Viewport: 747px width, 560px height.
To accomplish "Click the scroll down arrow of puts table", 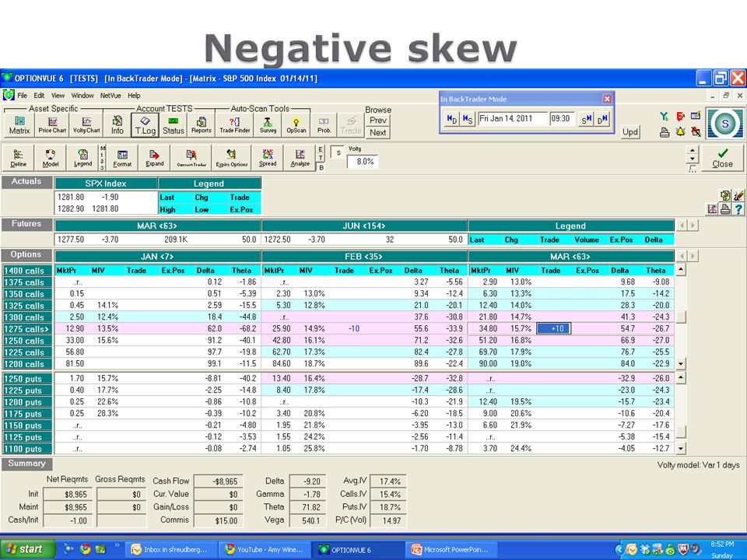I will pyautogui.click(x=681, y=448).
